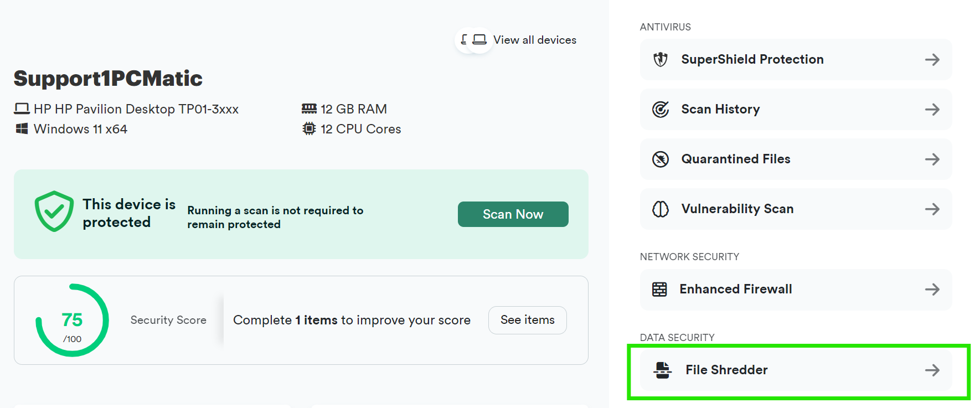Click the Quarantined Files icon
The image size is (980, 408).
[661, 159]
